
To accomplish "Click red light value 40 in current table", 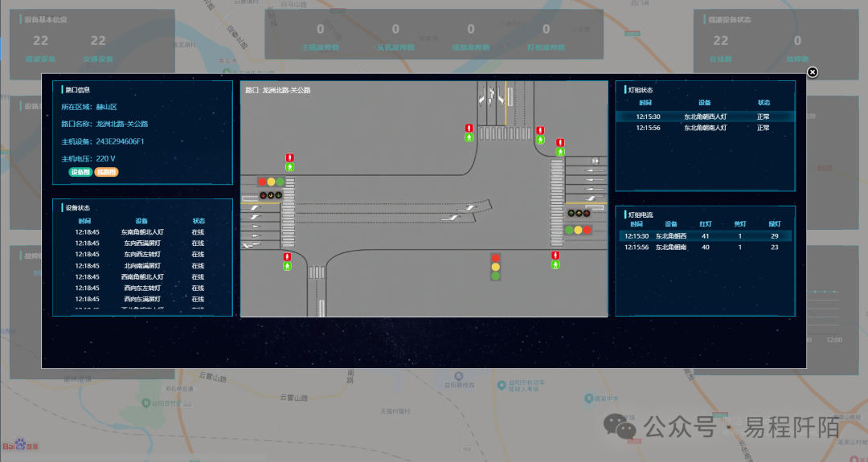I will (x=706, y=247).
